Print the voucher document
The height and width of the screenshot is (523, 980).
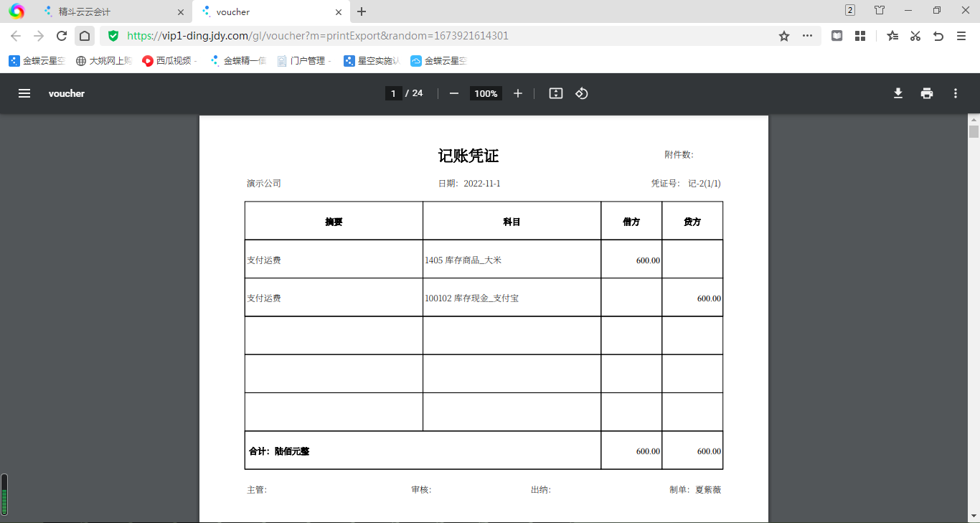pos(927,93)
